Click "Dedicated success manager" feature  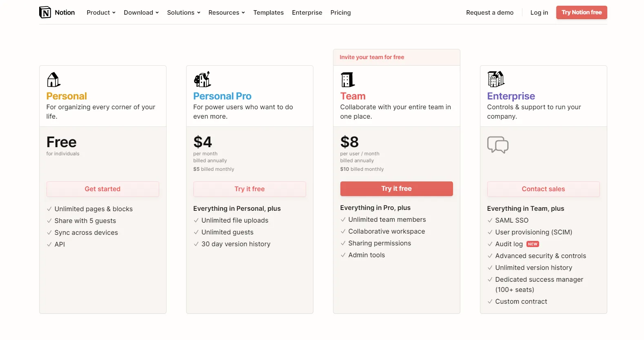(x=540, y=285)
